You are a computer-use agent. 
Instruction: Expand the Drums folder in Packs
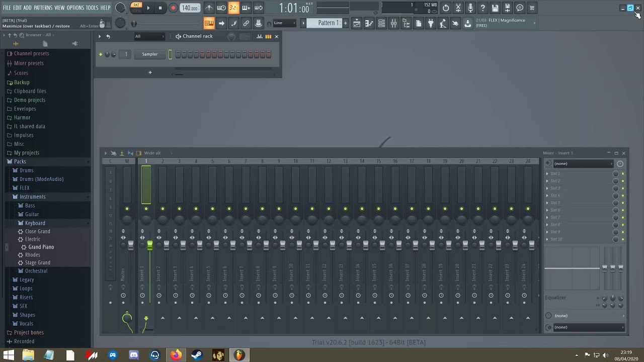26,170
